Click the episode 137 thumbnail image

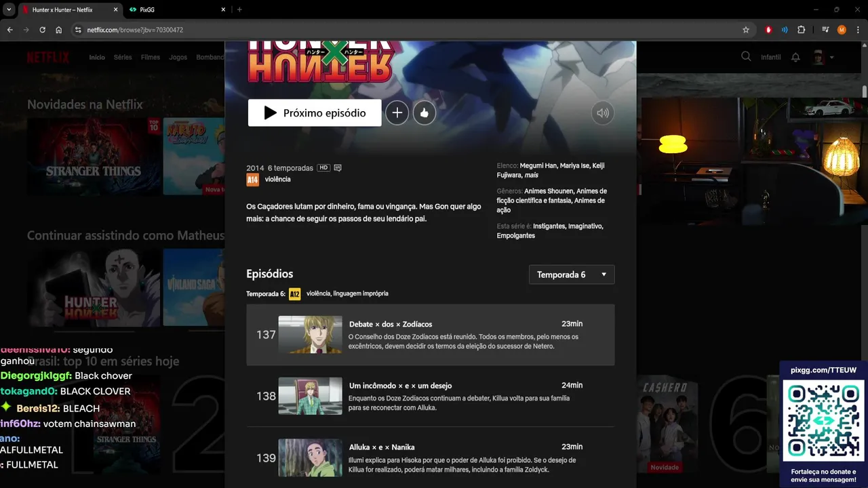pos(310,335)
